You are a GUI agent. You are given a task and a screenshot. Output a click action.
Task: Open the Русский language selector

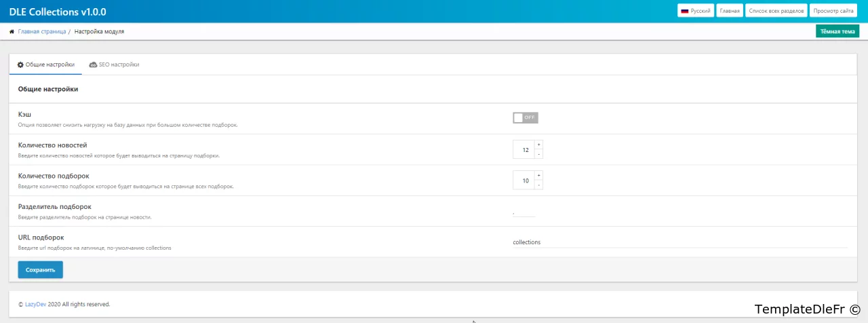[696, 12]
